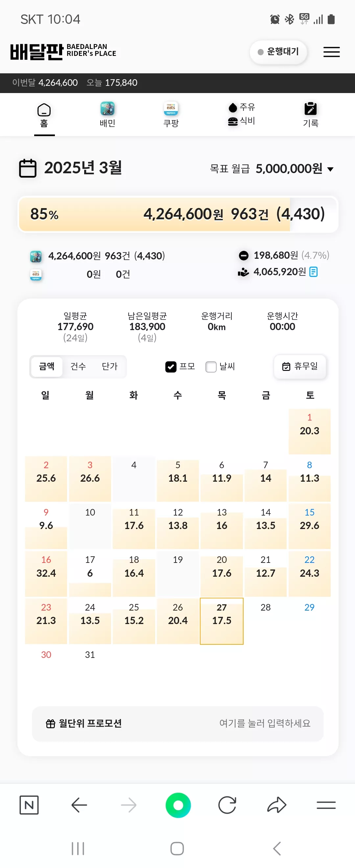Tap the browser share arrow icon

[x=276, y=805]
